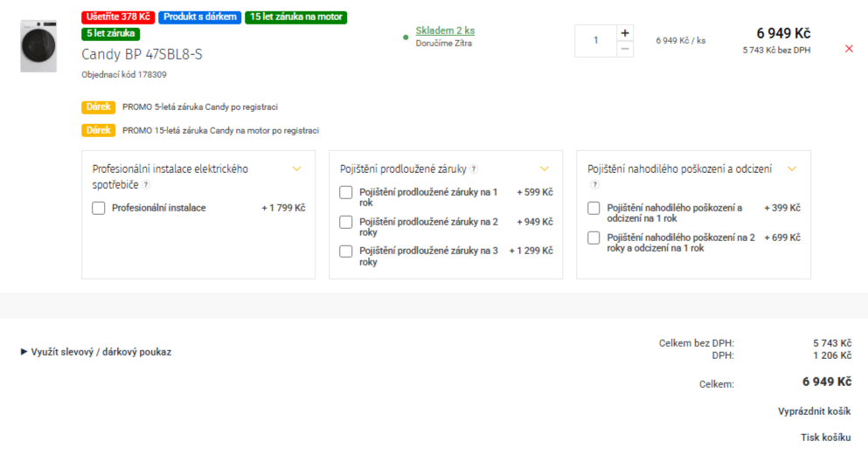Click Objednací kód 178309 text
868x469 pixels.
point(124,74)
